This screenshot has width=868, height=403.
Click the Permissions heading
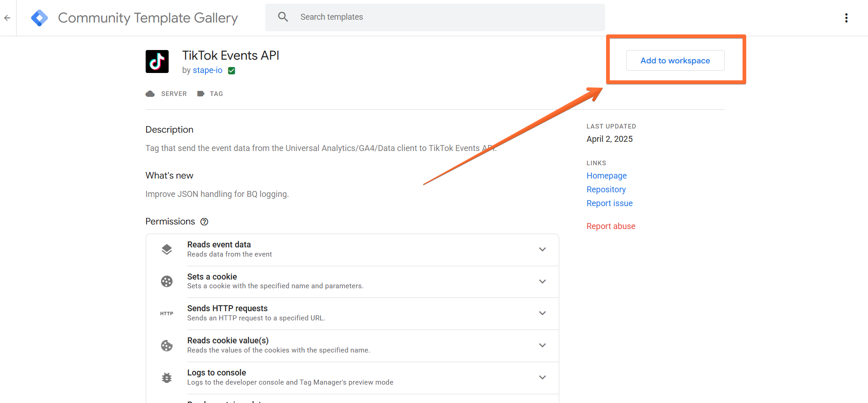click(170, 222)
